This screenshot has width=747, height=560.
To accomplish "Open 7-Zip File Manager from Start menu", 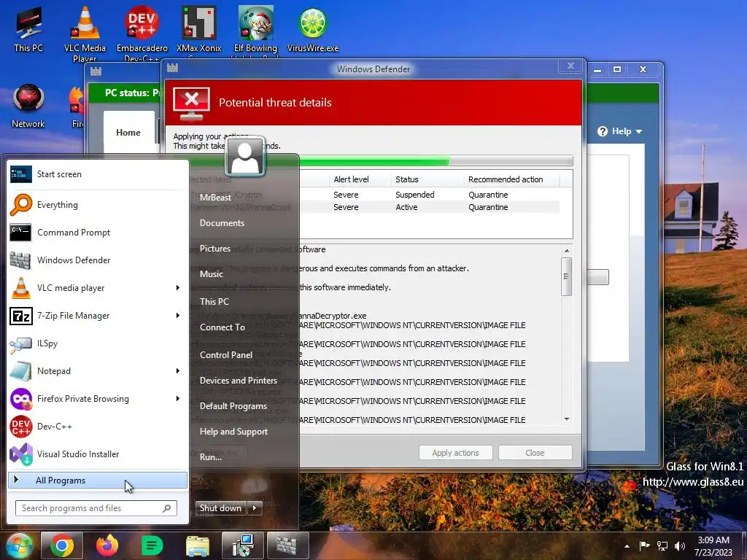I will point(90,315).
